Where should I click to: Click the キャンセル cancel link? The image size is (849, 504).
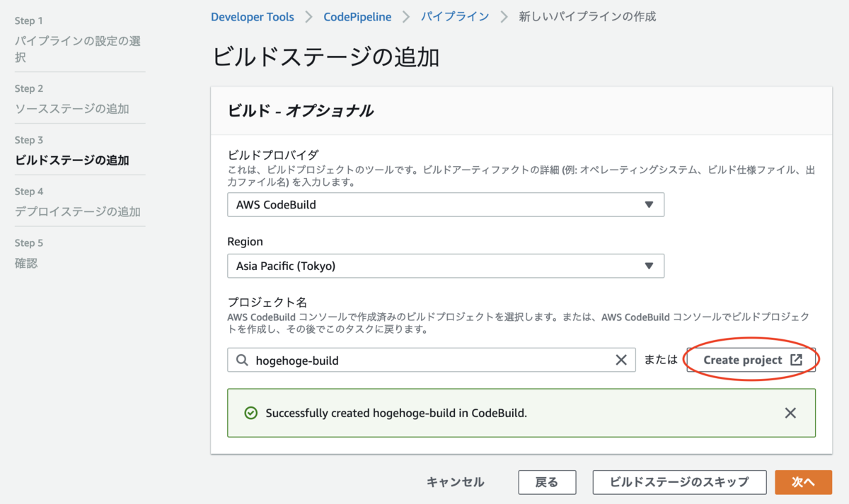[x=456, y=482]
